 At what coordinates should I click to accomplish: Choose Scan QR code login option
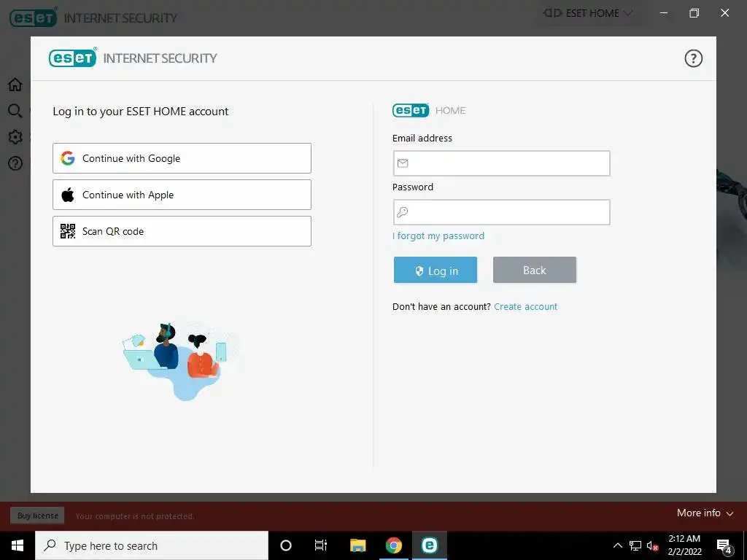pyautogui.click(x=182, y=231)
